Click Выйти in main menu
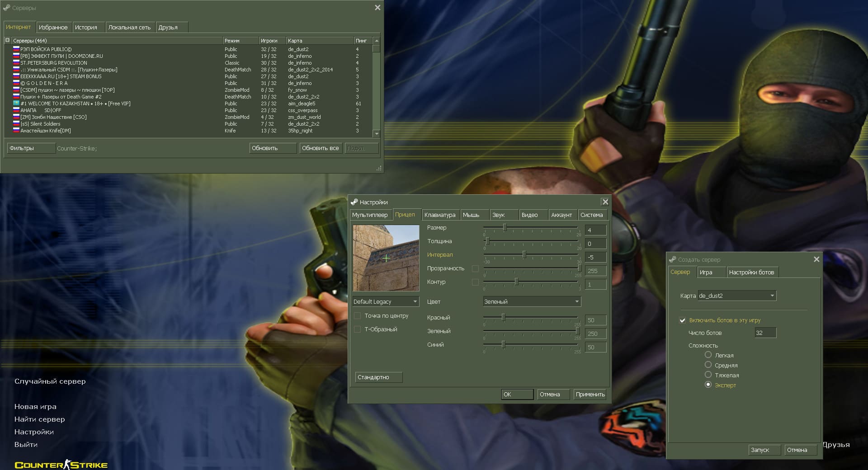Screen dimensions: 868x470 click(x=26, y=445)
